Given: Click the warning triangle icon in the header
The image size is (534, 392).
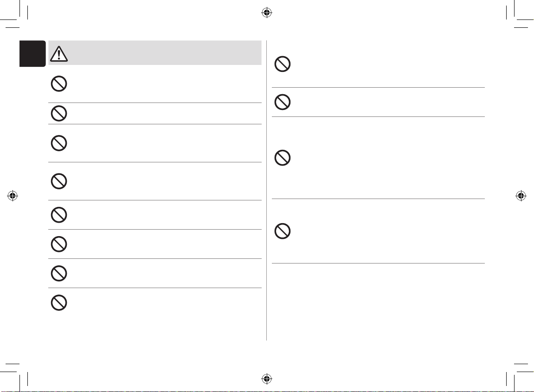Looking at the screenshot, I should pos(58,55).
